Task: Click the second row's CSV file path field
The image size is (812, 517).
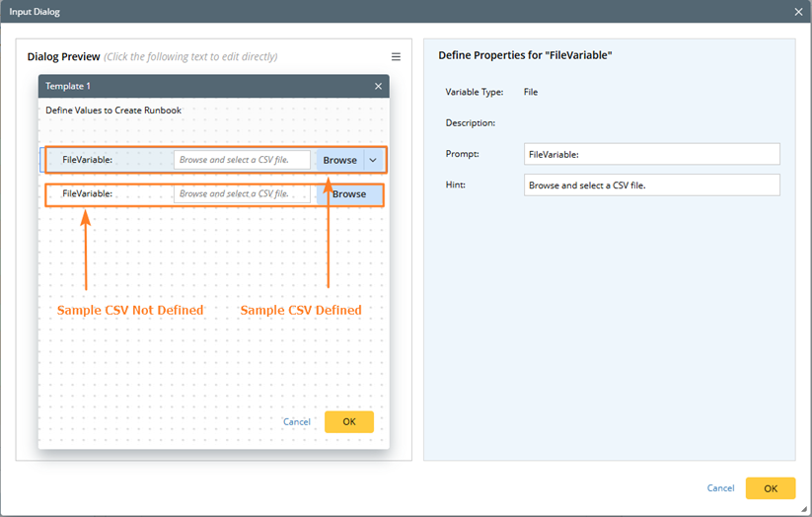Action: (242, 194)
